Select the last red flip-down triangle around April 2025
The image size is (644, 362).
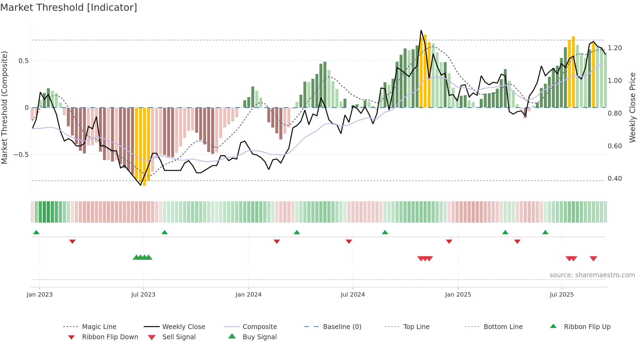[x=517, y=242]
